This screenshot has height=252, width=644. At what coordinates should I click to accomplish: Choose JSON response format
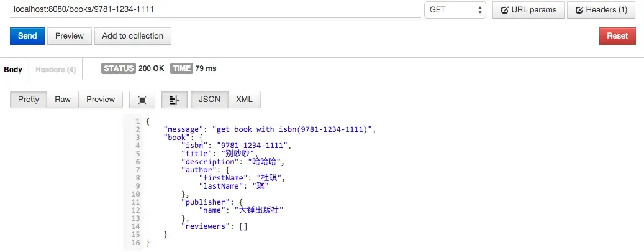[x=209, y=99]
